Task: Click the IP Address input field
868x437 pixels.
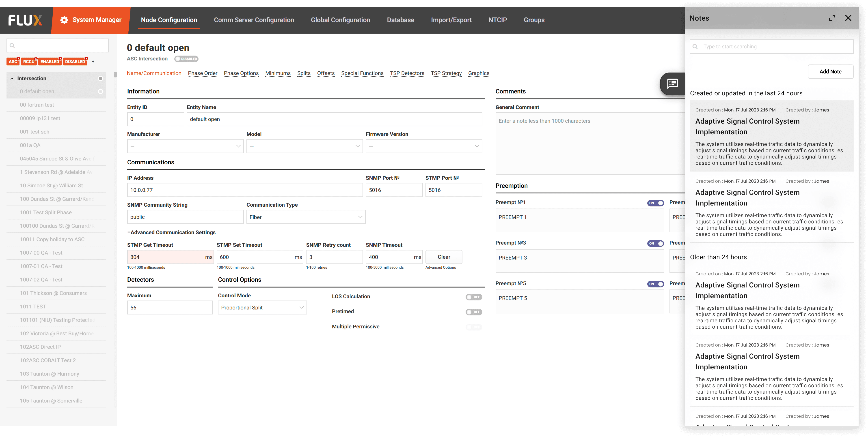Action: click(x=245, y=190)
